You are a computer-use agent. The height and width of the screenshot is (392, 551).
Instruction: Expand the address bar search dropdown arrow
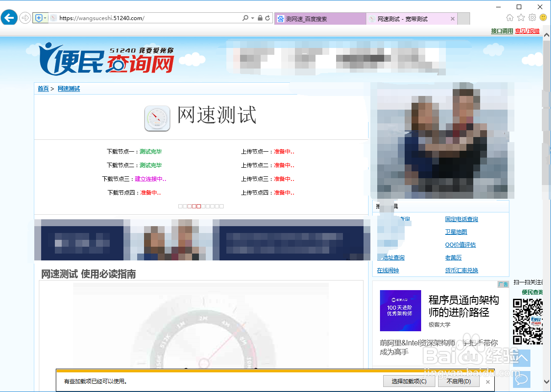(252, 18)
